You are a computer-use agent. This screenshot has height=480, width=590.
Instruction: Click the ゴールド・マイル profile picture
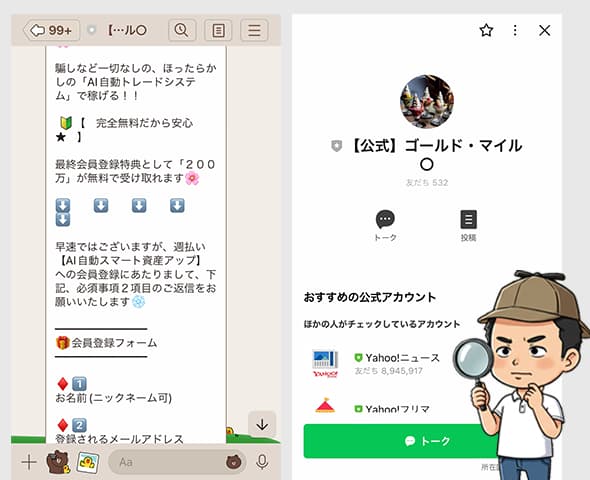tap(427, 101)
